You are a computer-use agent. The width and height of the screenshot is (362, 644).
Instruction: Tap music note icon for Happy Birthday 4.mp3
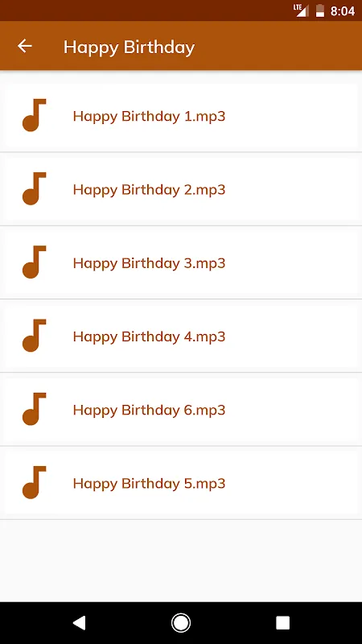point(34,336)
